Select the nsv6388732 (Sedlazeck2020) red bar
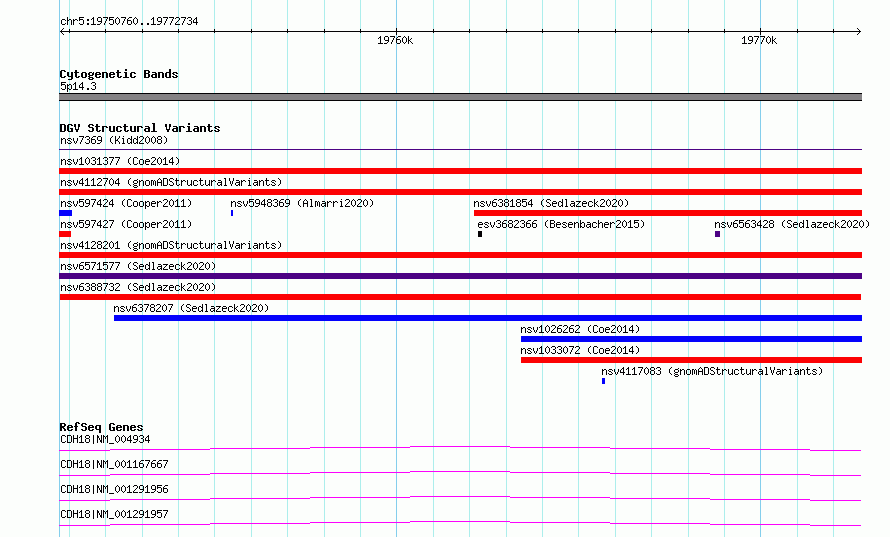Image resolution: width=890 pixels, height=537 pixels. (x=460, y=297)
